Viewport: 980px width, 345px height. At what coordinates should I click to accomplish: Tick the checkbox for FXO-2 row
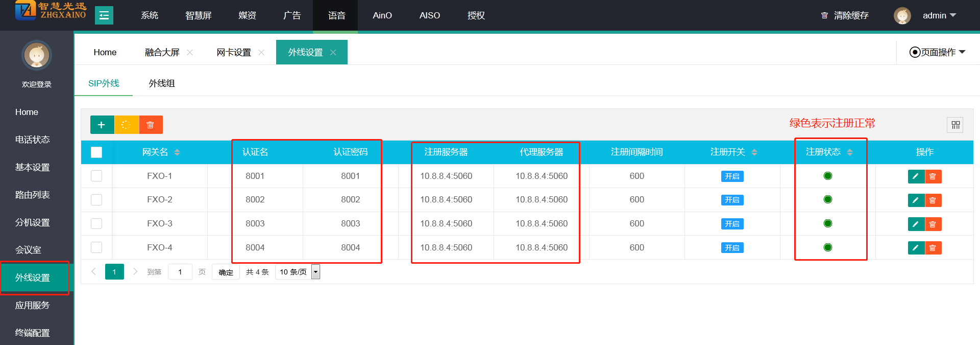(96, 200)
